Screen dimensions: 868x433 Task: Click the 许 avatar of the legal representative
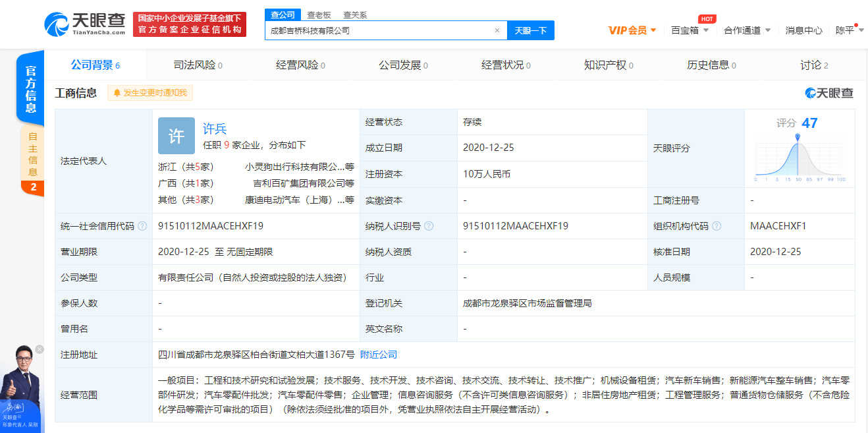pyautogui.click(x=176, y=136)
